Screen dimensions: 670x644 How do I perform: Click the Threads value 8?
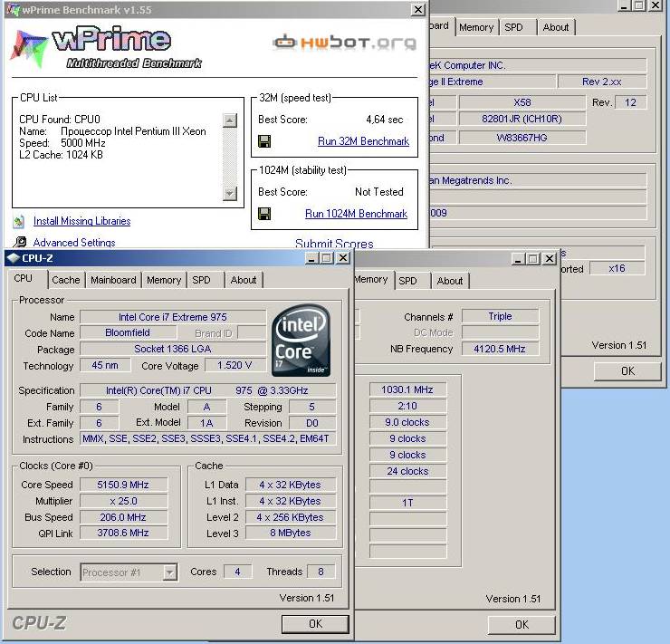tap(321, 572)
